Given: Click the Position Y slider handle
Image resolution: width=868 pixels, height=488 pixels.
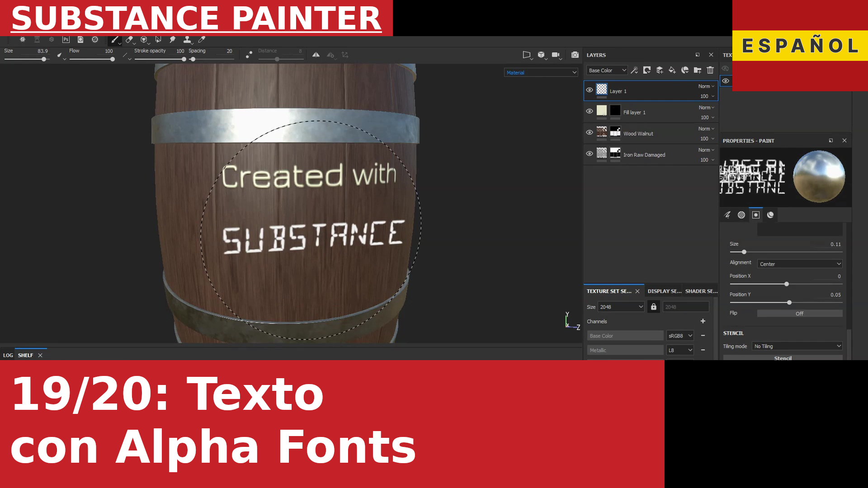Looking at the screenshot, I should [x=789, y=303].
